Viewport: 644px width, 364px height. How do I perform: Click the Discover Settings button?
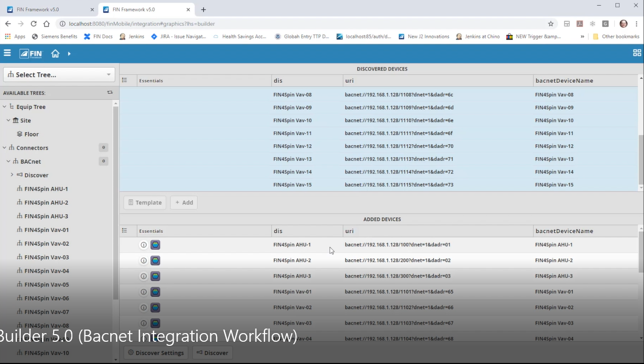[x=155, y=352]
